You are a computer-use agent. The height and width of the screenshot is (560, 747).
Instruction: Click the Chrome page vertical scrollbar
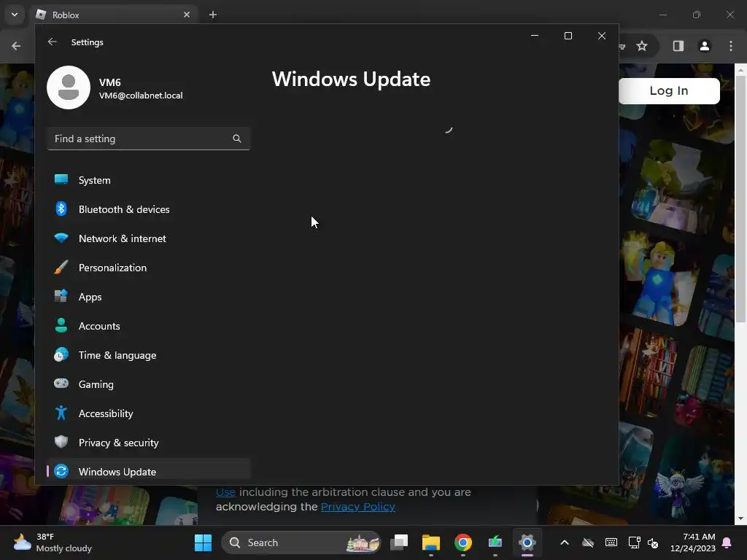click(x=740, y=200)
